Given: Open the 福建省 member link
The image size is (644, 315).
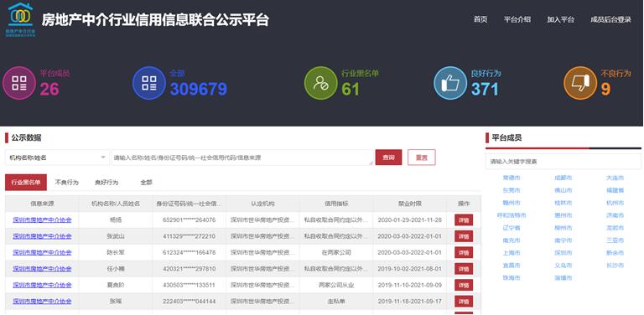Looking at the screenshot, I should click(615, 190).
